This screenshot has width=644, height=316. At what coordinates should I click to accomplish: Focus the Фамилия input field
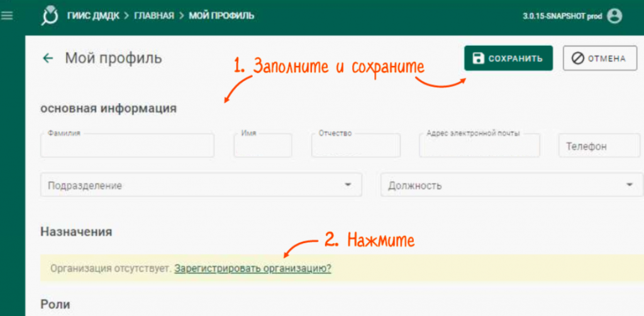pos(127,146)
